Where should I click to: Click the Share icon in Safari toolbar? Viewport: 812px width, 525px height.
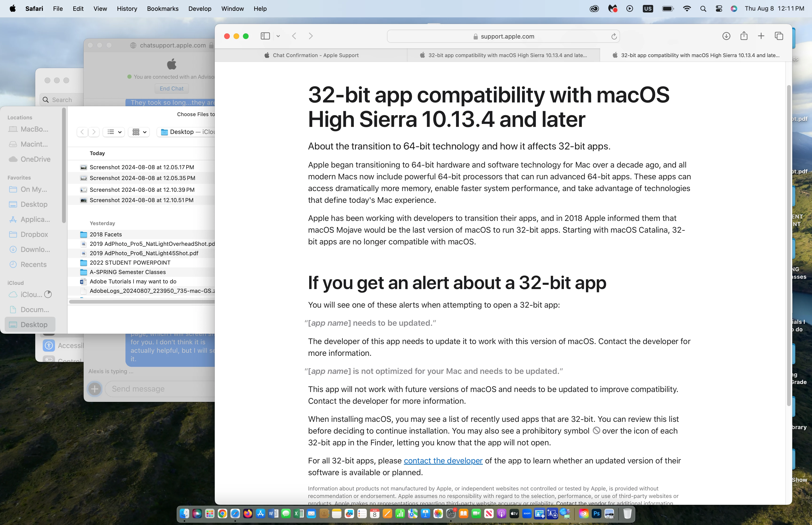point(744,36)
